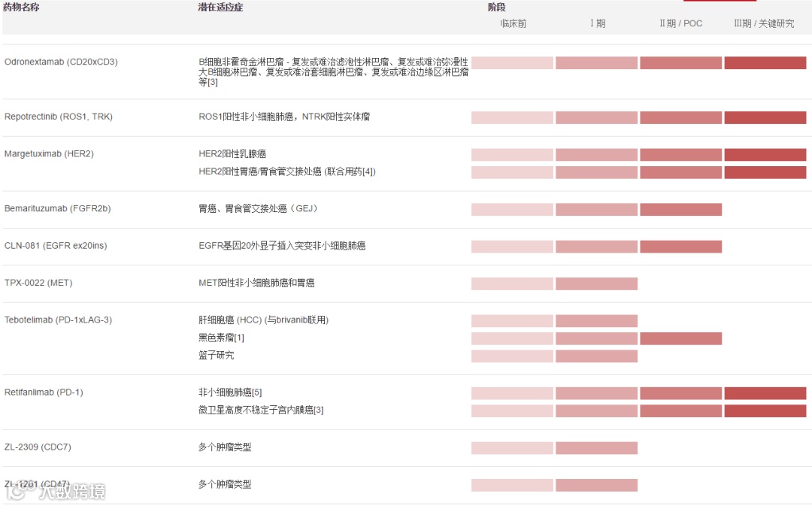The image size is (812, 506).
Task: Open CLN-081 (EGFR ex20ins) drug name
Action: [x=56, y=246]
